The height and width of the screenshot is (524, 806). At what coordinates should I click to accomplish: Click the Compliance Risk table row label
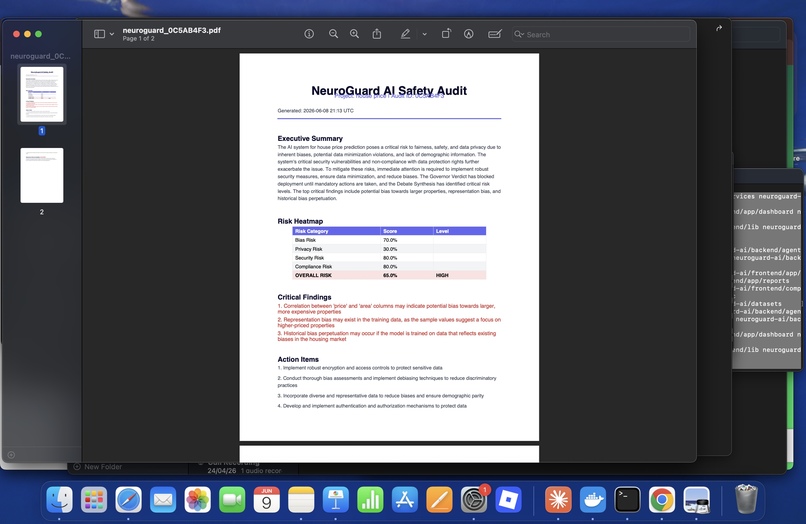[x=314, y=266]
